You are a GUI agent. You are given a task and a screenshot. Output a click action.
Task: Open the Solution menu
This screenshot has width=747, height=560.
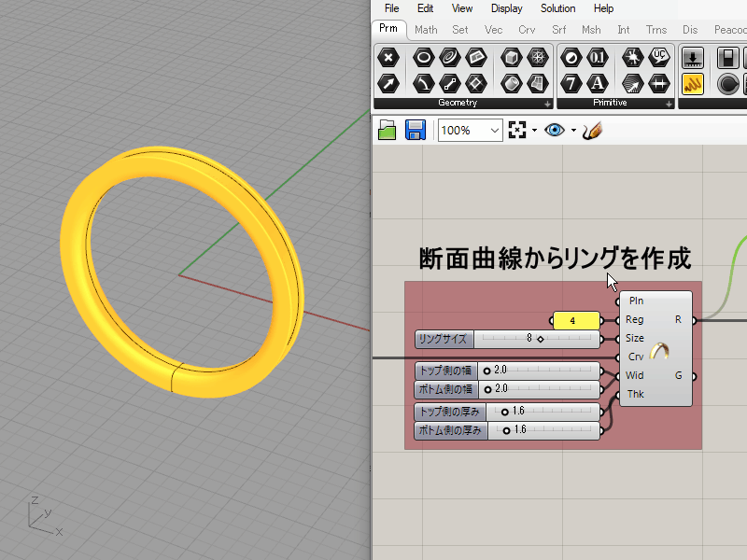tap(557, 8)
